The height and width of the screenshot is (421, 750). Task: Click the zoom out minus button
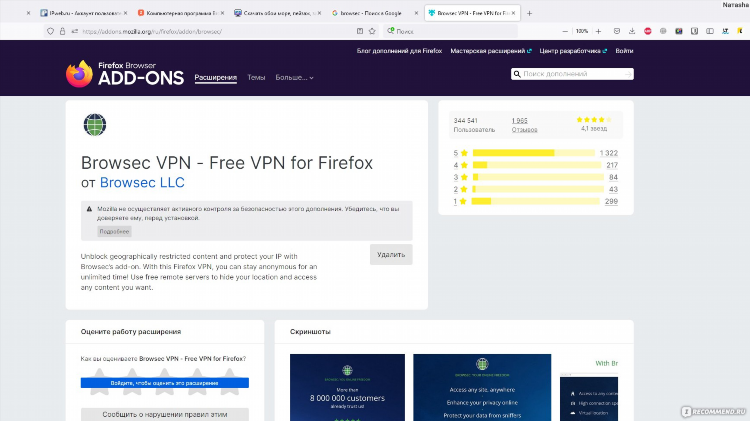click(565, 31)
